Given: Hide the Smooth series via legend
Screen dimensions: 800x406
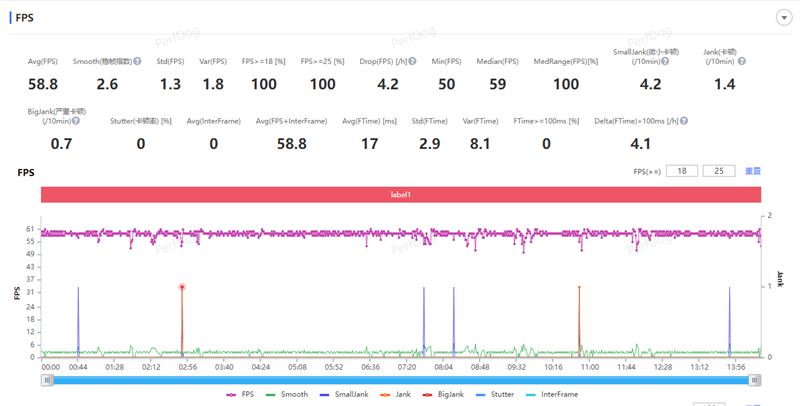Looking at the screenshot, I should pos(286,395).
